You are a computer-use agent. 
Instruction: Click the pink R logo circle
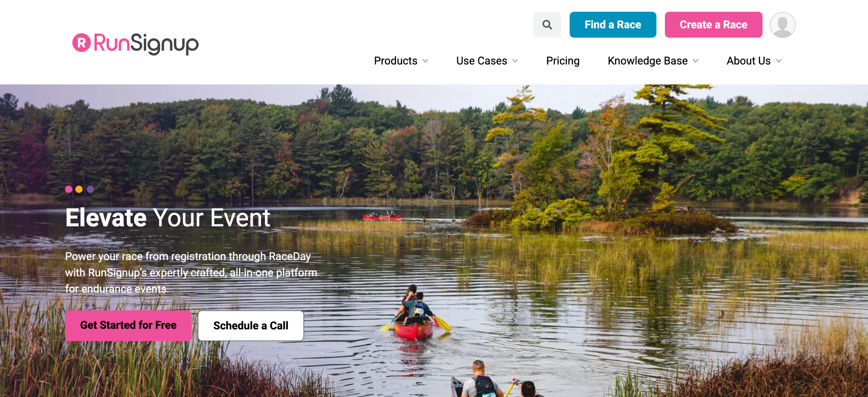pyautogui.click(x=81, y=43)
